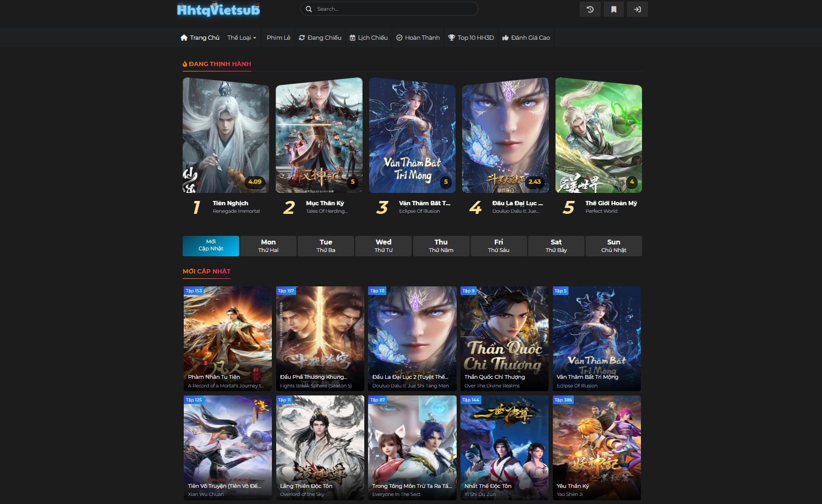Click 'Renegade Immortal' subtitle text
Screen dimensions: 822x504
236,211
